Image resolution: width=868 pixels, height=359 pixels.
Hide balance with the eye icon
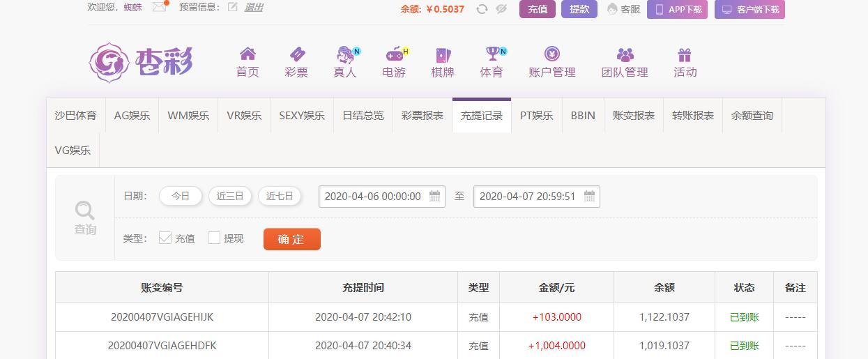[x=501, y=9]
